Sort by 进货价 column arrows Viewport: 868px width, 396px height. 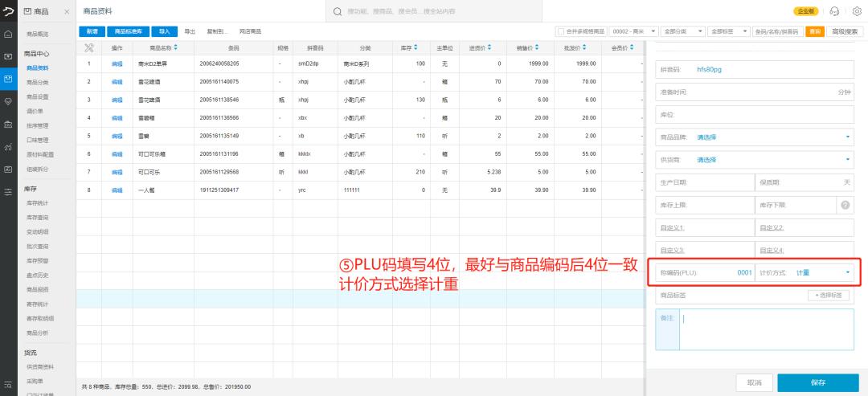(x=489, y=48)
